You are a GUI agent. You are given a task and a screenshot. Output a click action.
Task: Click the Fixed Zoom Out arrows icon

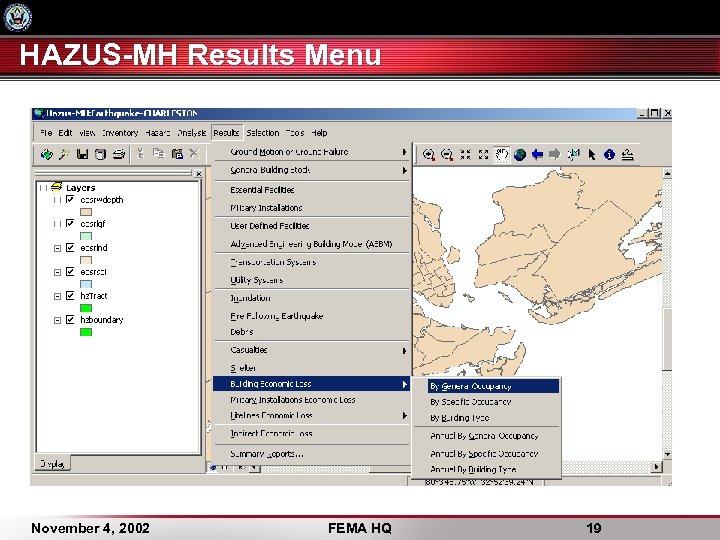(x=484, y=154)
